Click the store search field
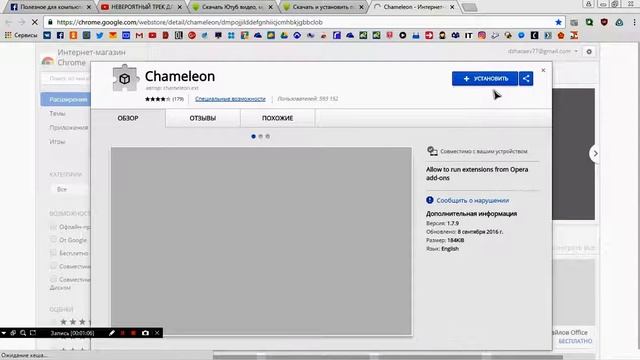Image resolution: width=640 pixels, height=360 pixels. pos(66,78)
